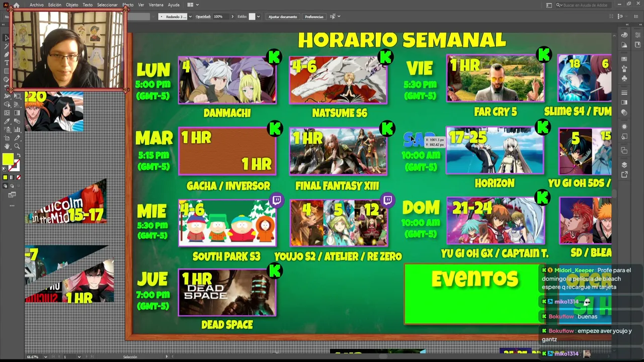Open the Transparency panel
Viewport: 644px width, 362px height.
coord(624,112)
